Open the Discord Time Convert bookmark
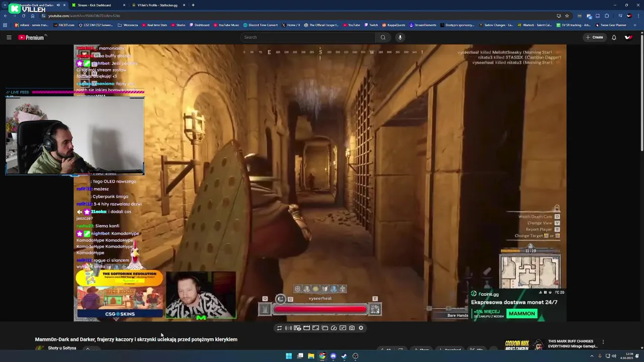The image size is (644, 362). (260, 25)
